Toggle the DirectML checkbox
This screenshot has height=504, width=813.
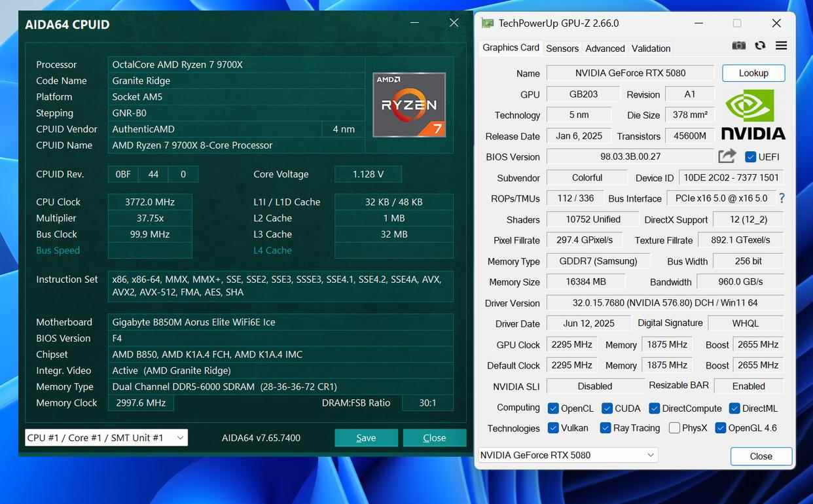[734, 408]
